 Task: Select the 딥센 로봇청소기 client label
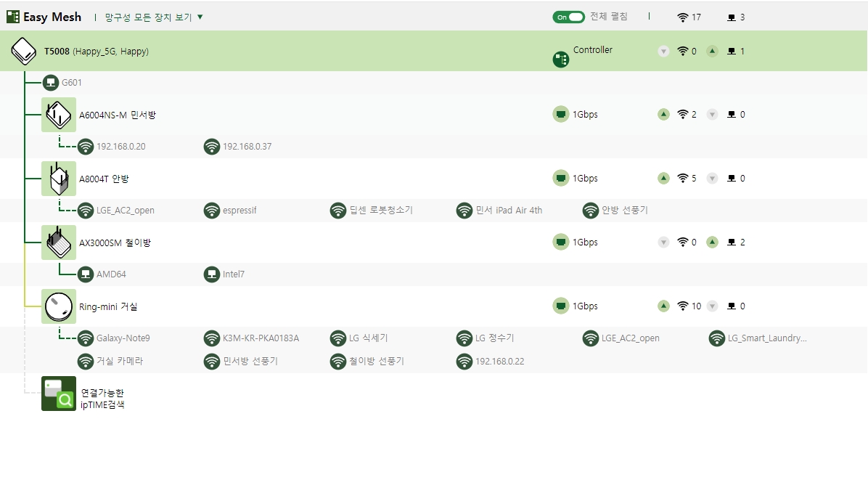pos(381,211)
